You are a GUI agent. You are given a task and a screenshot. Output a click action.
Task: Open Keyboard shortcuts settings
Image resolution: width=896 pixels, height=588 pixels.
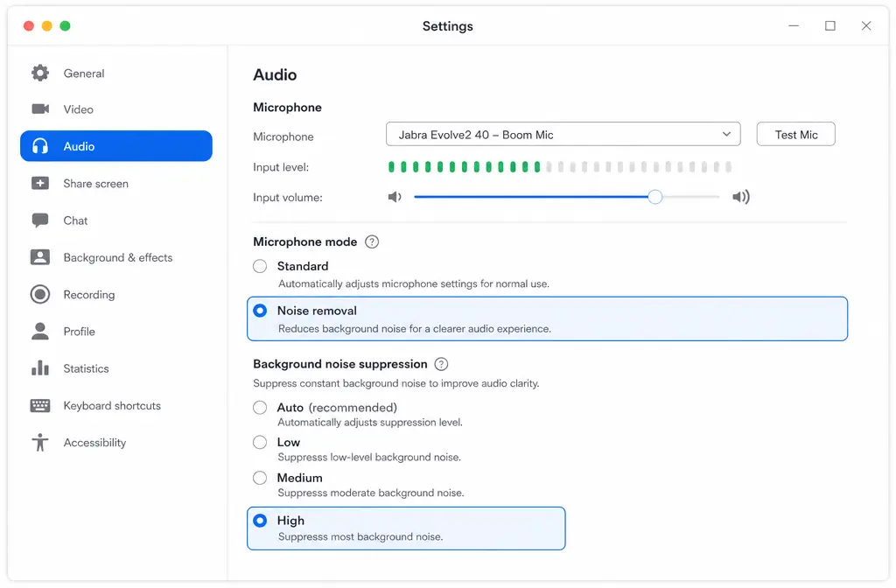[x=116, y=406]
